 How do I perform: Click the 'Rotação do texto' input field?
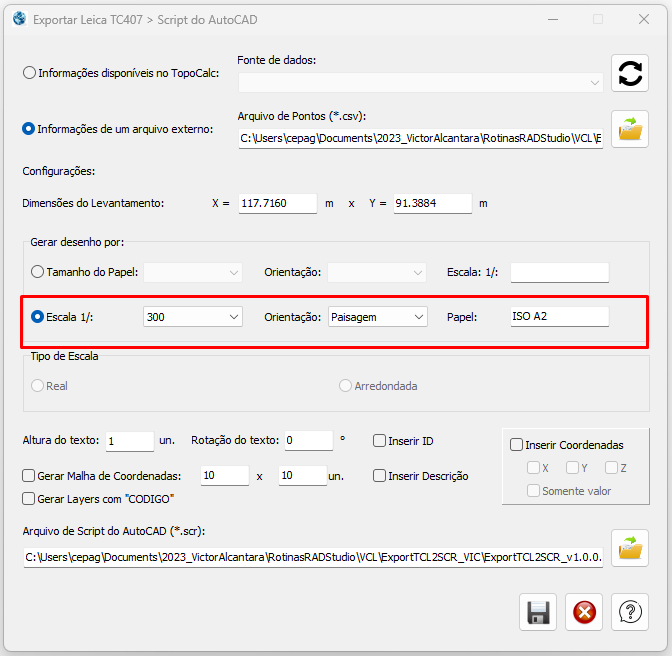(x=307, y=441)
